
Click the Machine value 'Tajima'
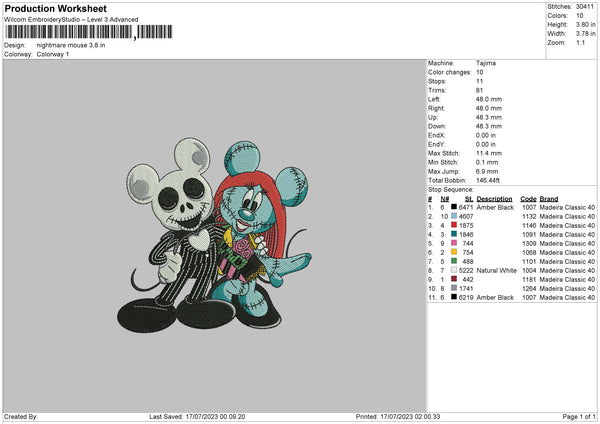tap(486, 63)
